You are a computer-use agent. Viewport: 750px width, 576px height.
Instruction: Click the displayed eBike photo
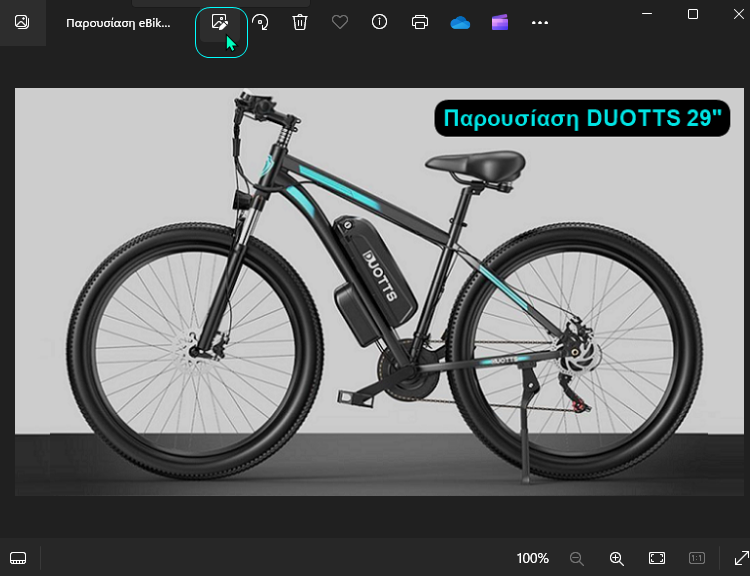pyautogui.click(x=379, y=291)
